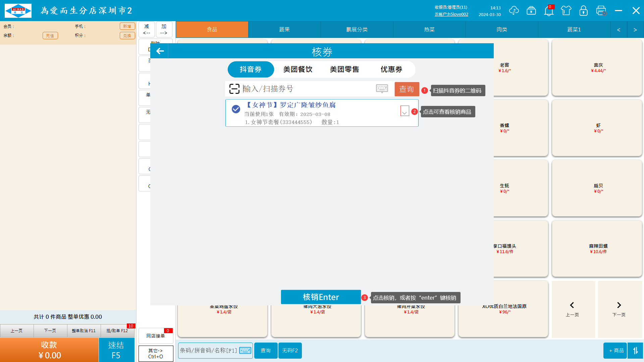Click the cart 下一页 button
Screen dimensions: 644x362
pos(50,331)
